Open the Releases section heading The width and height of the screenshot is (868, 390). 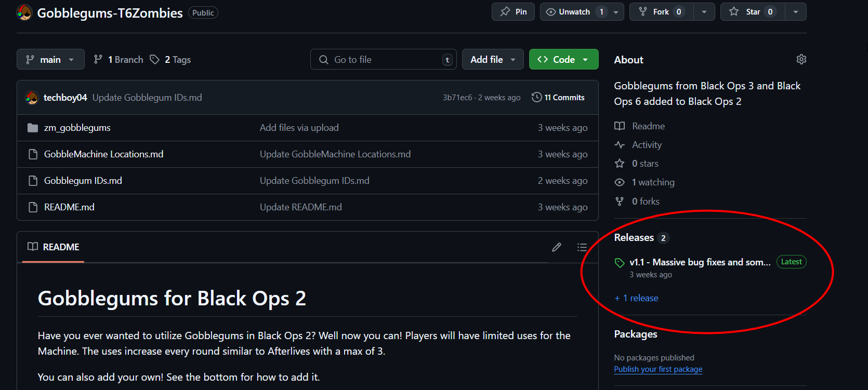point(634,238)
